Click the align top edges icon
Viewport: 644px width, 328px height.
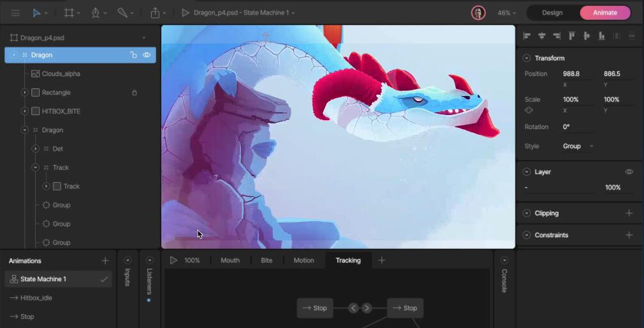tap(572, 36)
